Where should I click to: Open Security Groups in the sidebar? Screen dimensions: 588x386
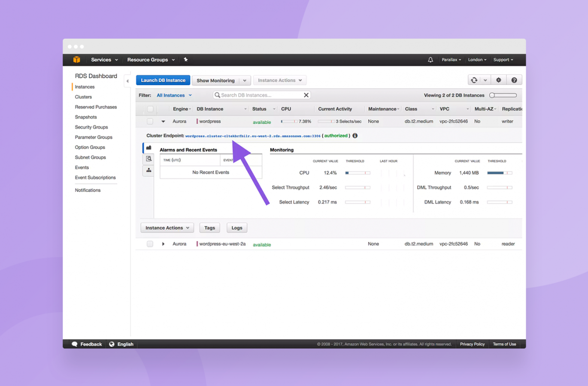coord(91,127)
